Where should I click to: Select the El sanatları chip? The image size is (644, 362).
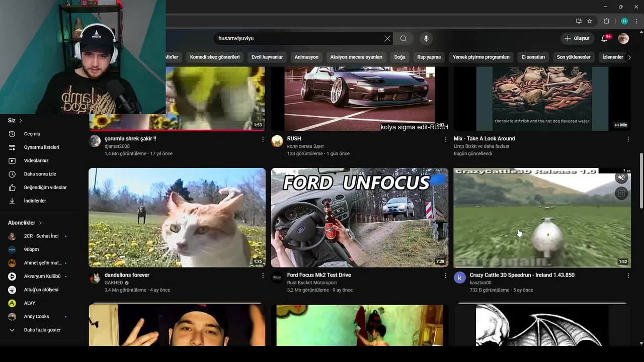tap(533, 57)
